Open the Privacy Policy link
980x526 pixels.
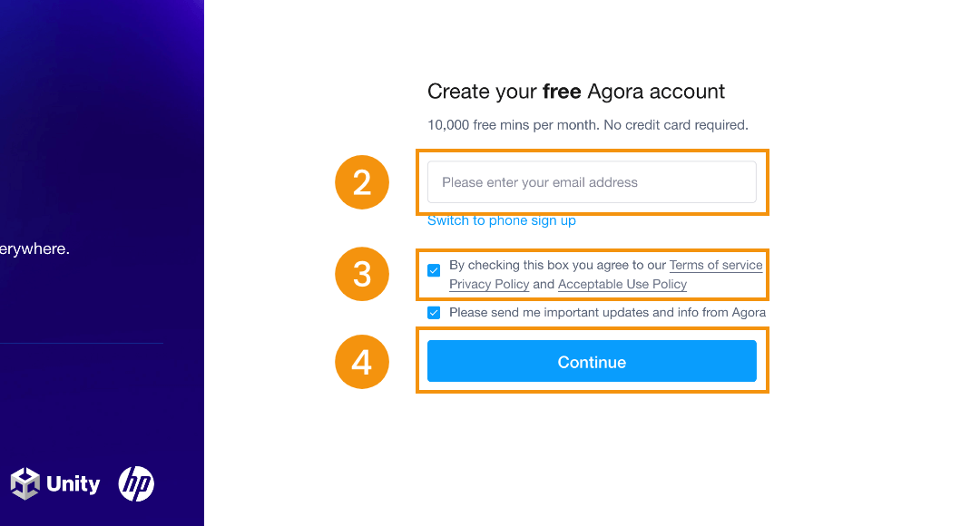coord(489,284)
